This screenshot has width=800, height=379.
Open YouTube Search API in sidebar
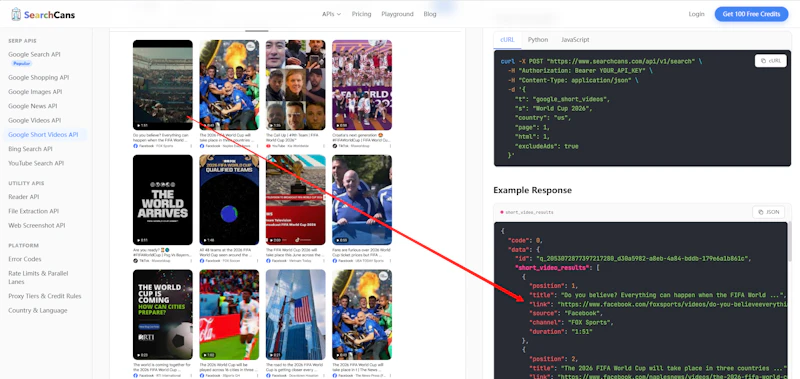click(36, 163)
